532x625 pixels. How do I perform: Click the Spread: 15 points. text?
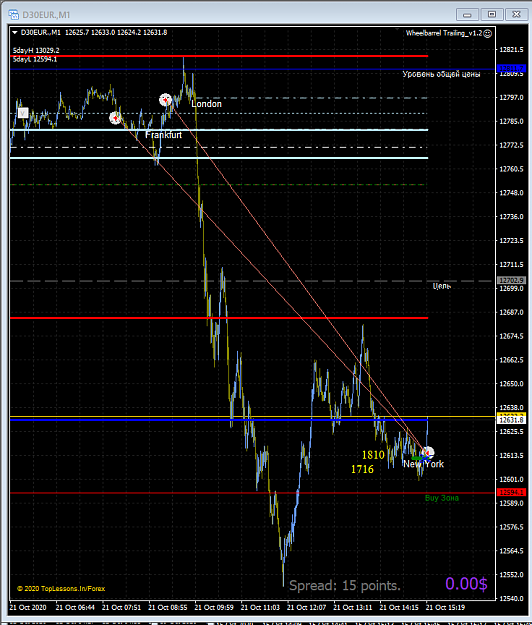click(x=345, y=585)
